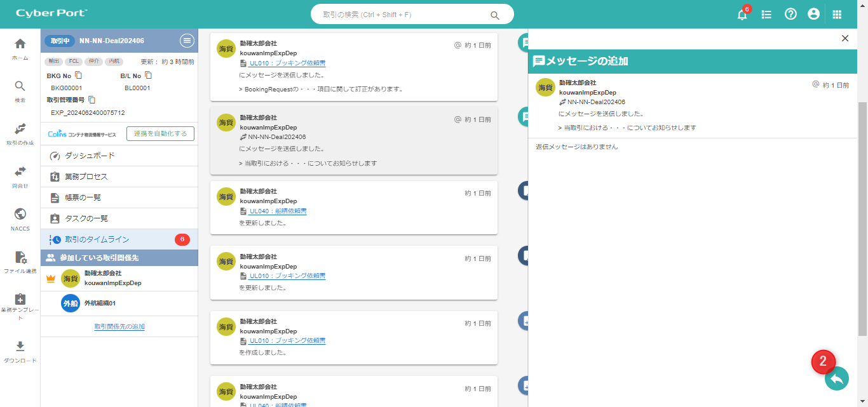Open the apps grid menu icon
The image size is (868, 407).
point(837,14)
